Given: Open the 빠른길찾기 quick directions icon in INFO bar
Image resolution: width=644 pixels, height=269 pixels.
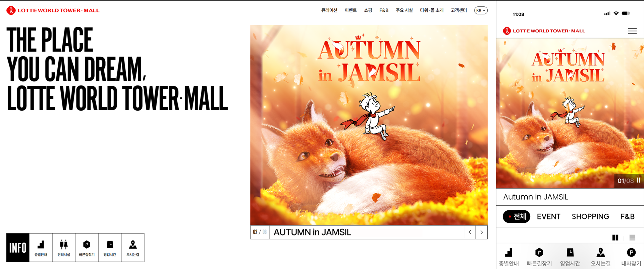Looking at the screenshot, I should (x=87, y=248).
